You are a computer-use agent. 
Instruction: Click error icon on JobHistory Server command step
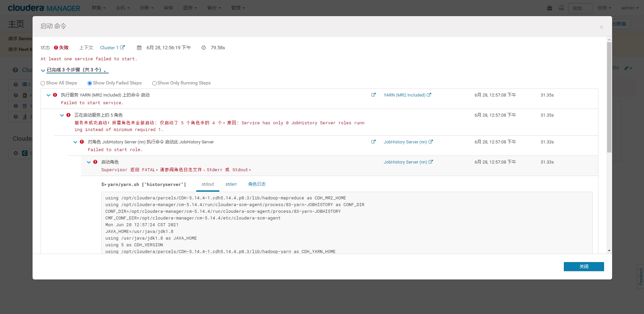[82, 142]
